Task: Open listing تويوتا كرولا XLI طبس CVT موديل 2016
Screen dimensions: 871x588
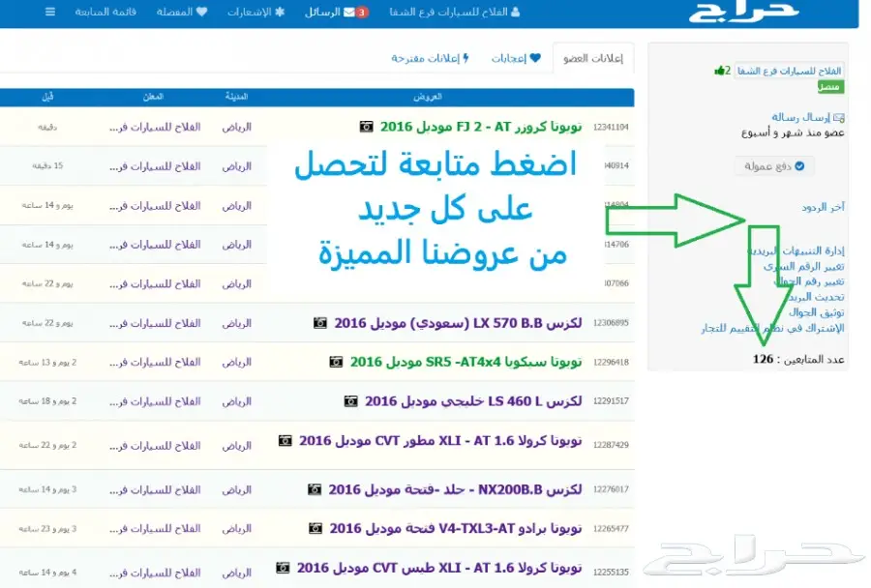Action: point(439,568)
